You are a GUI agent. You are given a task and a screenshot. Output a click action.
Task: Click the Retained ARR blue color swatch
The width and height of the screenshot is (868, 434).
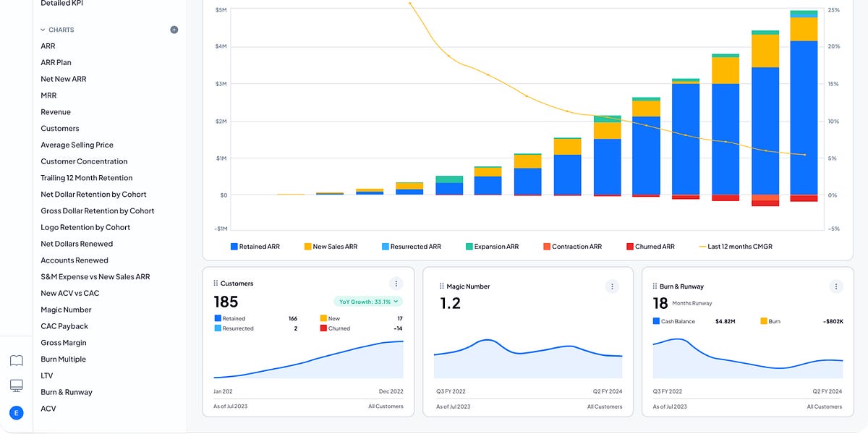coord(232,246)
